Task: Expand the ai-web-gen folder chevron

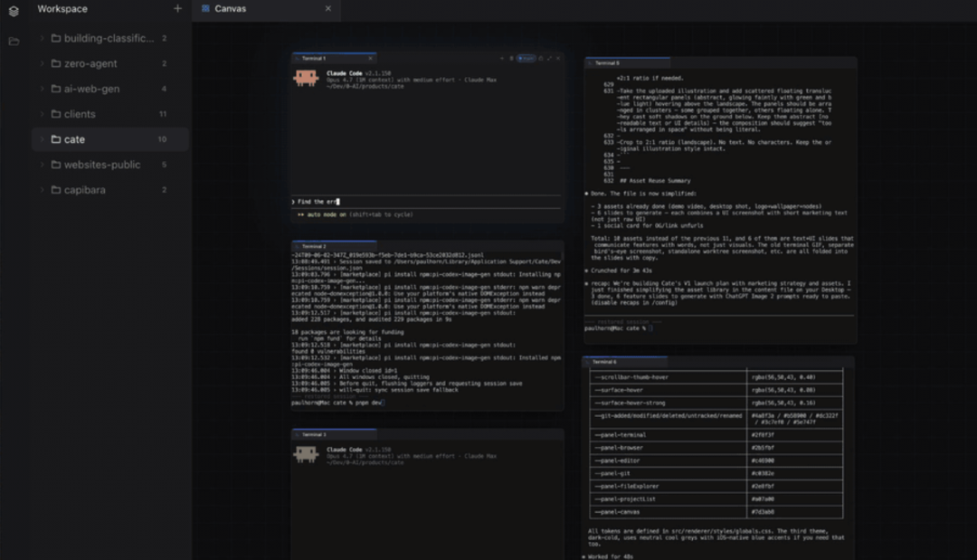Action: coord(42,89)
